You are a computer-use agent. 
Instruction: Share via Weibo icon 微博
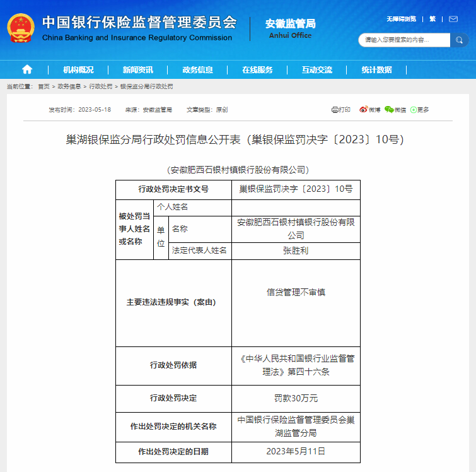pos(369,110)
